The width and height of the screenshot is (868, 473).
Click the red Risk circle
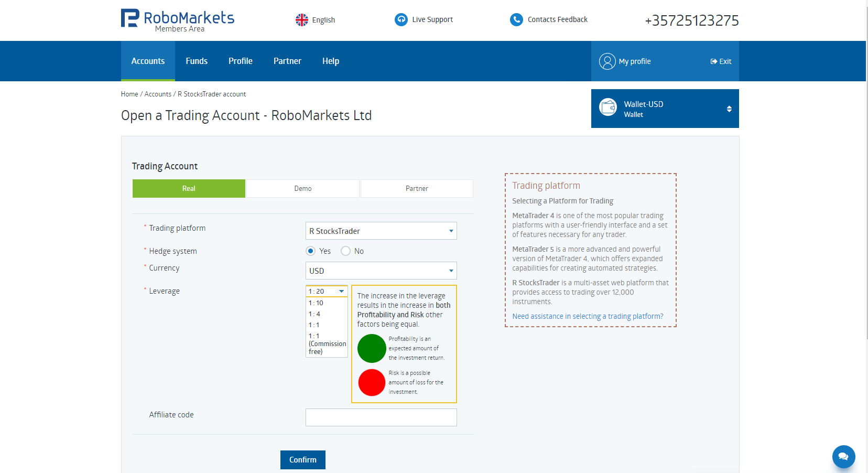[372, 382]
